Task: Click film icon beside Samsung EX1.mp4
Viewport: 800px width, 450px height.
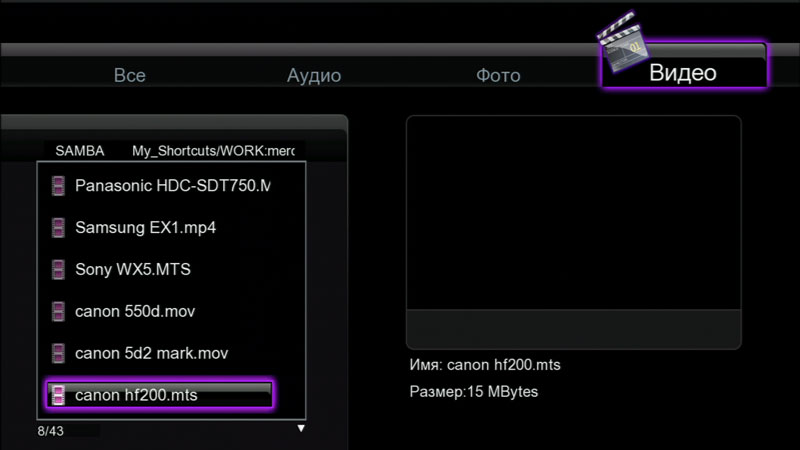Action: pyautogui.click(x=58, y=228)
